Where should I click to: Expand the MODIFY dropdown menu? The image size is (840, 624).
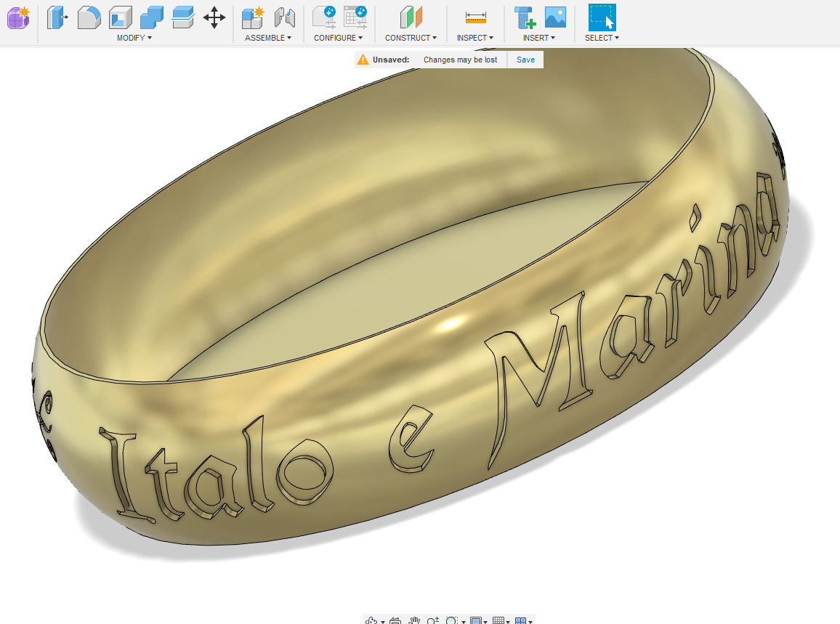point(134,38)
